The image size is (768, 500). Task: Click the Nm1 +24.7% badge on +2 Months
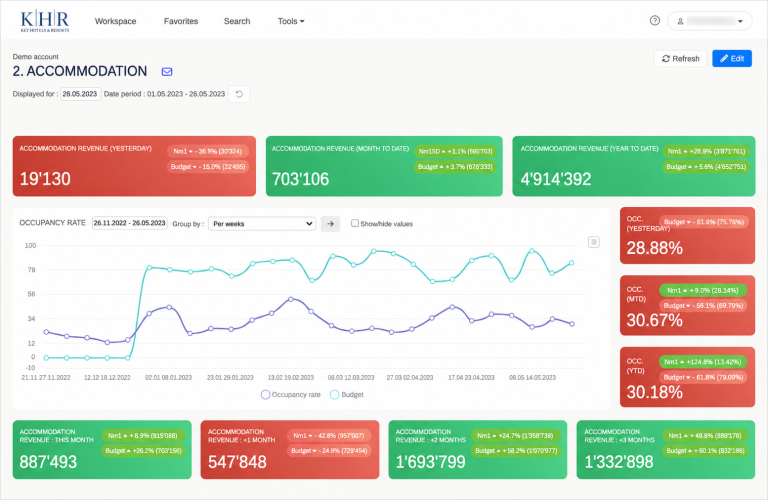(x=515, y=435)
